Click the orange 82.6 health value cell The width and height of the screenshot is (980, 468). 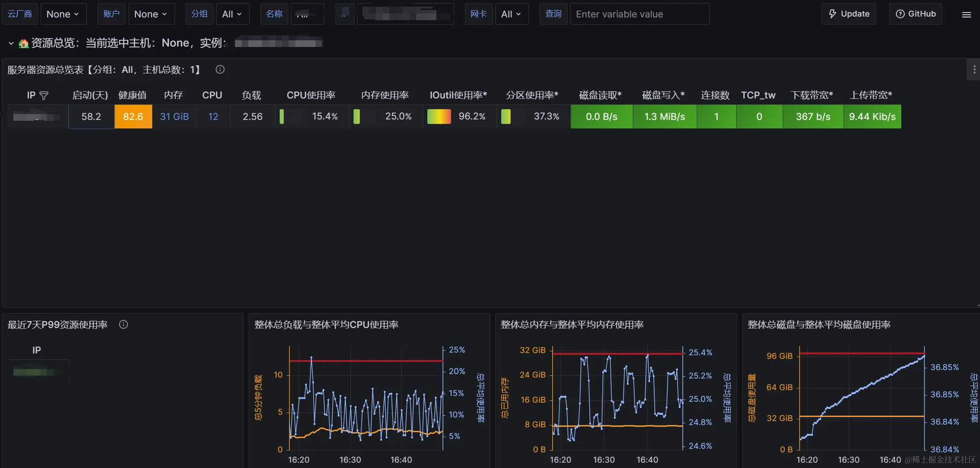(x=133, y=116)
